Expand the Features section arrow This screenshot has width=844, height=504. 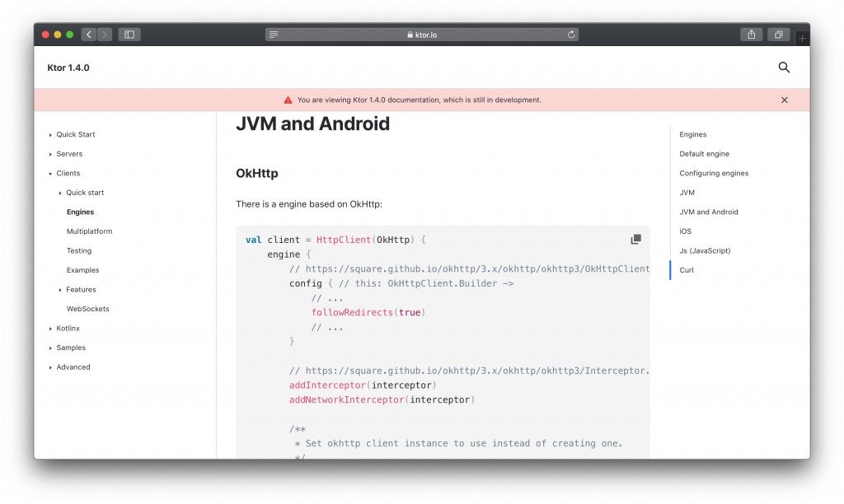[60, 290]
